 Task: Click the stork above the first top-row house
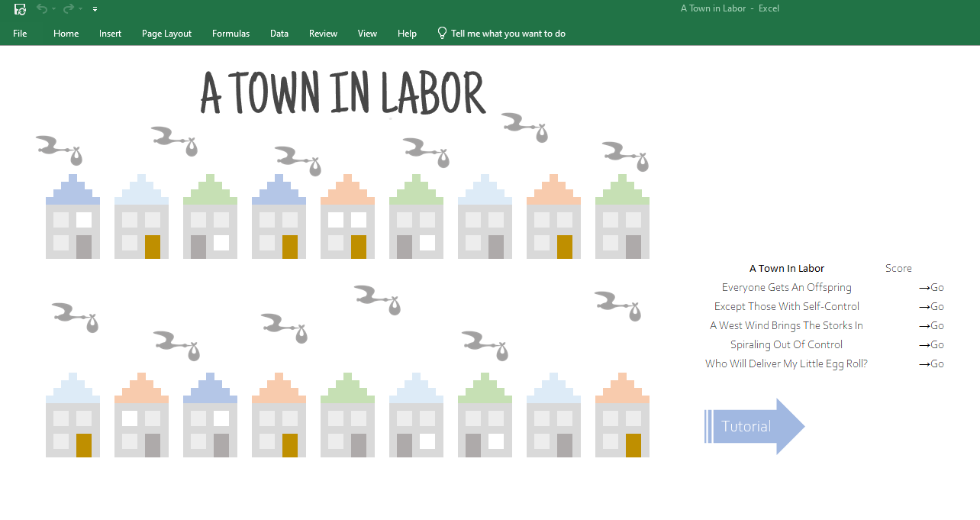click(59, 150)
